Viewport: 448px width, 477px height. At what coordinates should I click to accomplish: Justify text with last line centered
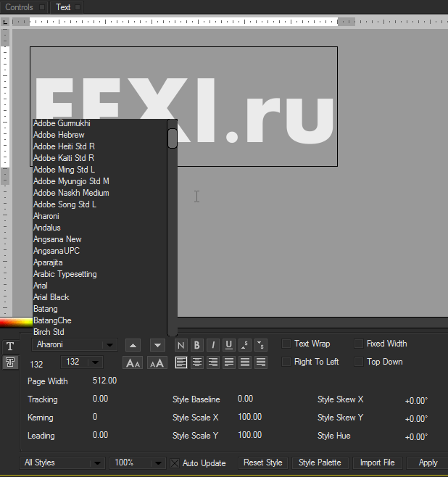tap(245, 362)
